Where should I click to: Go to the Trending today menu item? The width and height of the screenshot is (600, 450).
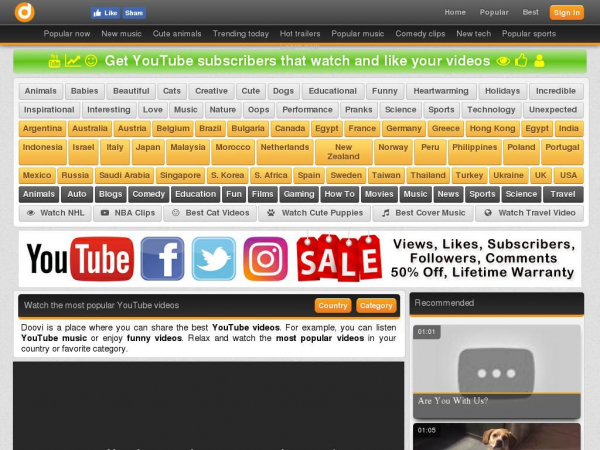pyautogui.click(x=241, y=33)
